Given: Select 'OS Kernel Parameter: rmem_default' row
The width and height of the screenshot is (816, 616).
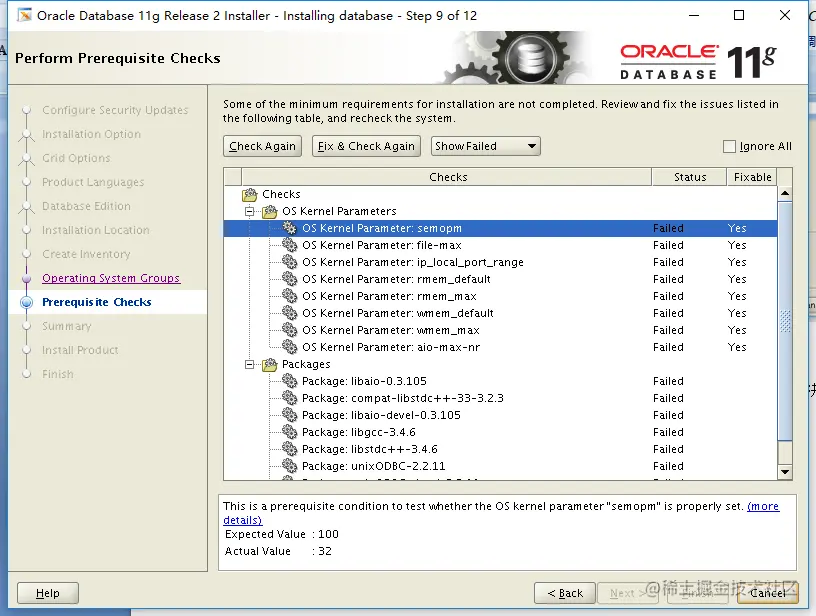Looking at the screenshot, I should pos(500,279).
